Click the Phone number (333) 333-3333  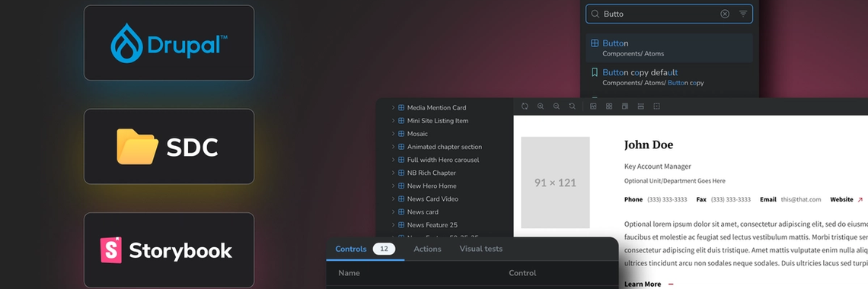tap(667, 199)
